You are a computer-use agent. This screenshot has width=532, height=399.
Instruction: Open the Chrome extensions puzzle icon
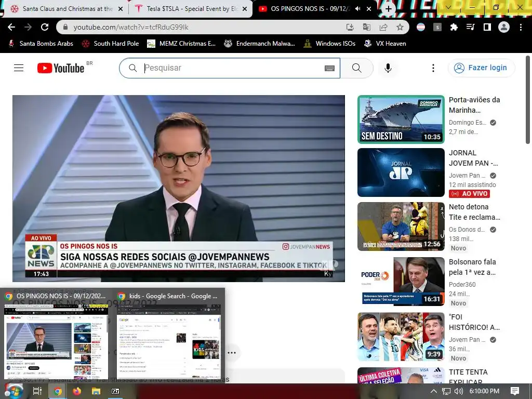[454, 27]
